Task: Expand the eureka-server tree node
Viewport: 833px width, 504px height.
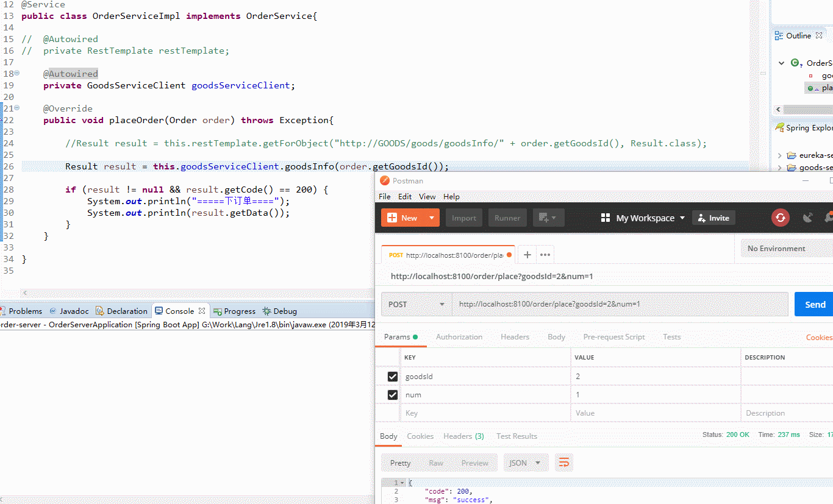Action: [780, 155]
